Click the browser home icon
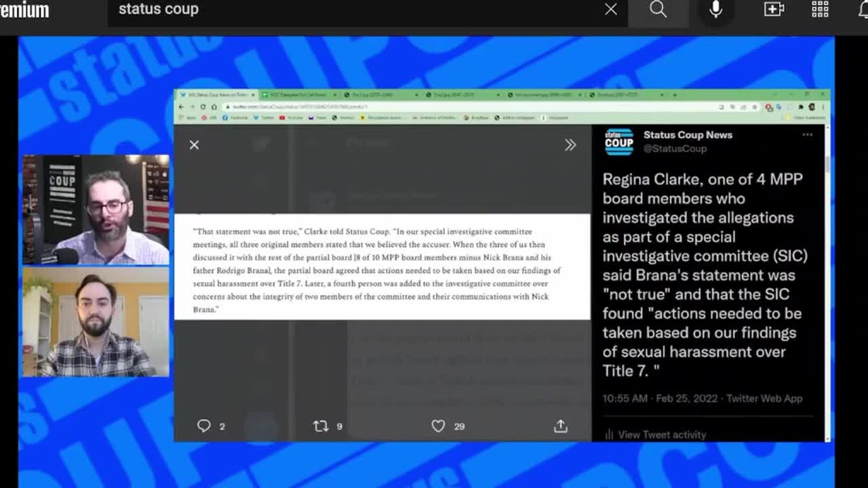 214,107
